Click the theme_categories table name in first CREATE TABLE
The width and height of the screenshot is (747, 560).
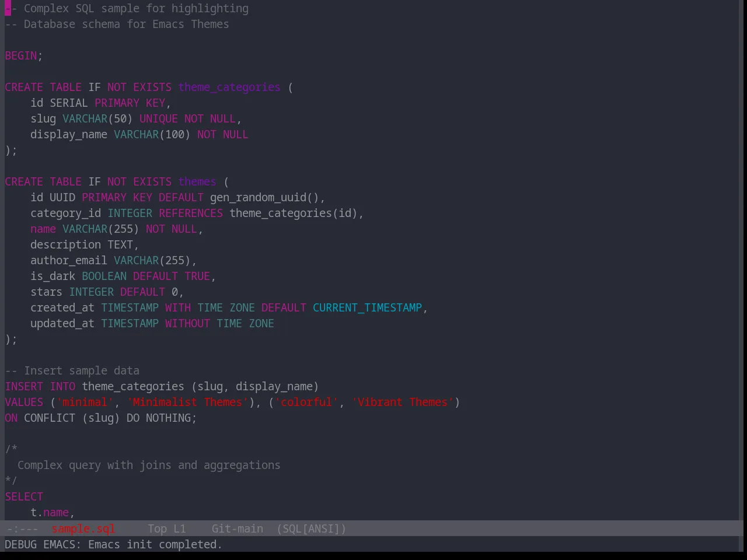(229, 87)
